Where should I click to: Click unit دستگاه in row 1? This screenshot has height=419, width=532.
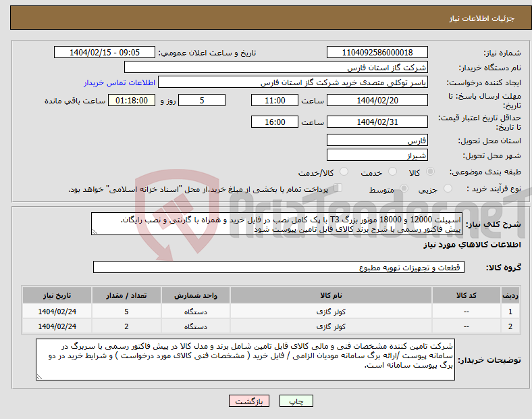click(x=196, y=312)
